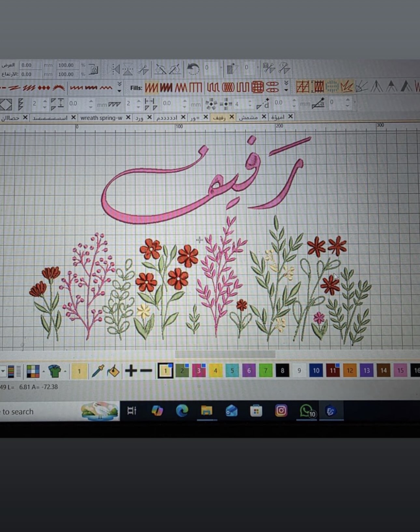Click the curved rotate arrow icon
This screenshot has height=532, width=420.
tap(193, 69)
